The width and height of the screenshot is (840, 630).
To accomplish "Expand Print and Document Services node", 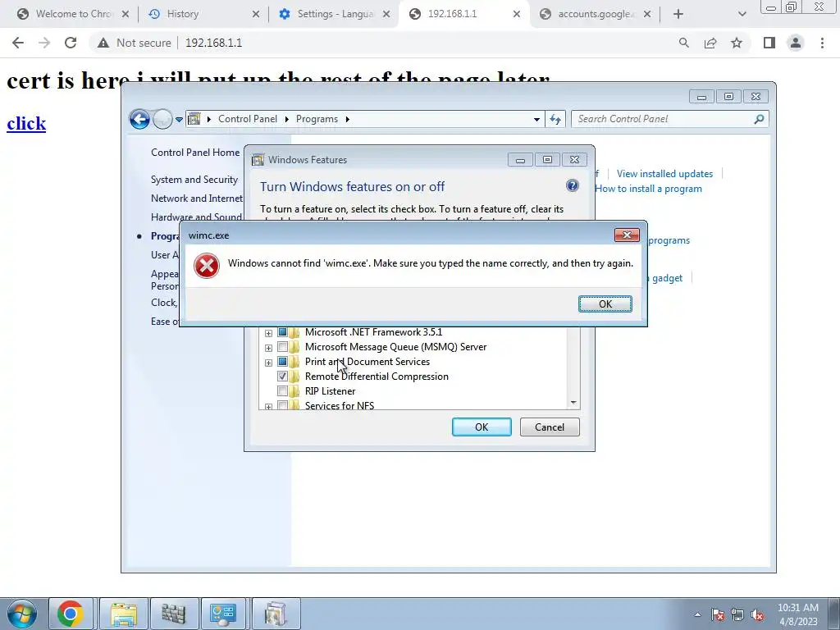I will click(268, 363).
